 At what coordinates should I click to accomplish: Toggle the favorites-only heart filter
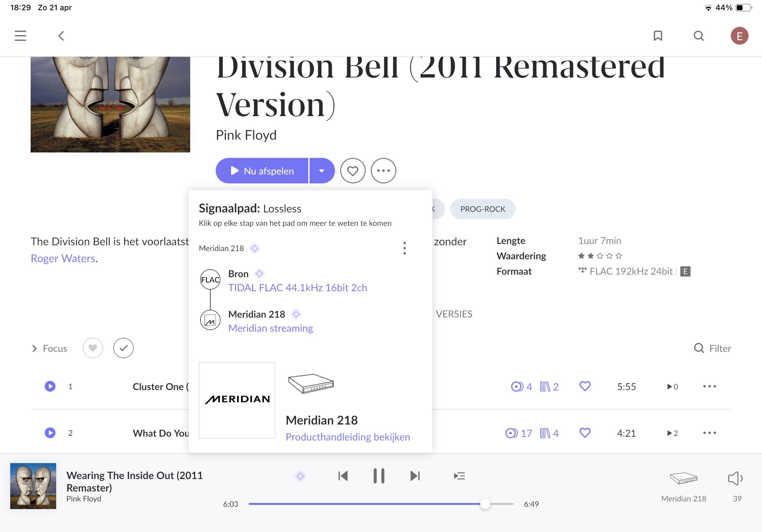93,348
